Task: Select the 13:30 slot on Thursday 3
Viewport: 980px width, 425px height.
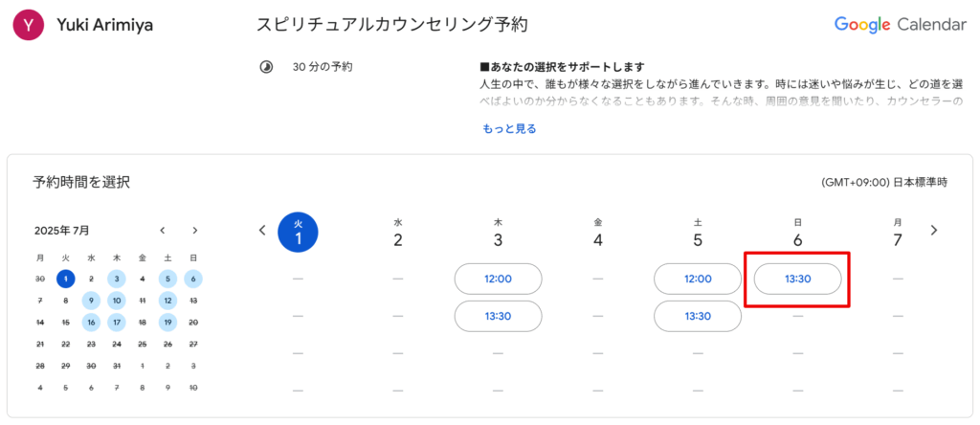Action: tap(498, 316)
